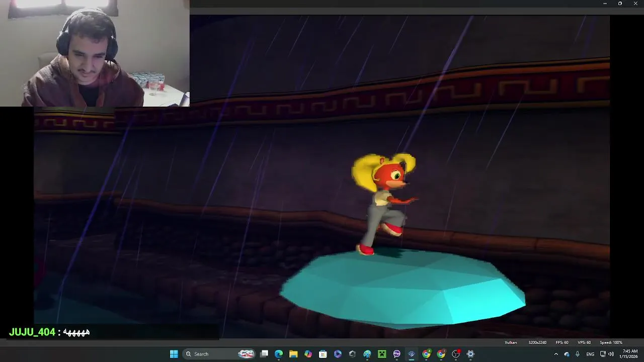
Task: Open the Unity hub icon on the taskbar
Action: (352, 354)
